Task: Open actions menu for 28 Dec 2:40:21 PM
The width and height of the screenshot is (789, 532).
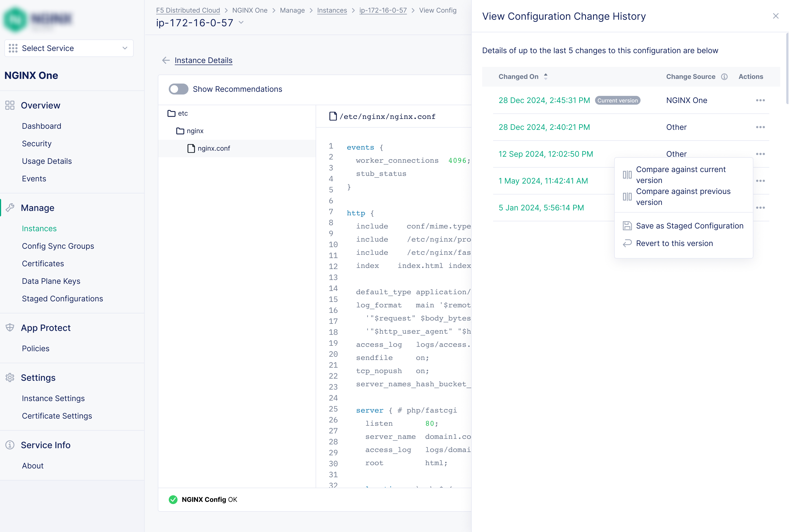Action: coord(760,127)
